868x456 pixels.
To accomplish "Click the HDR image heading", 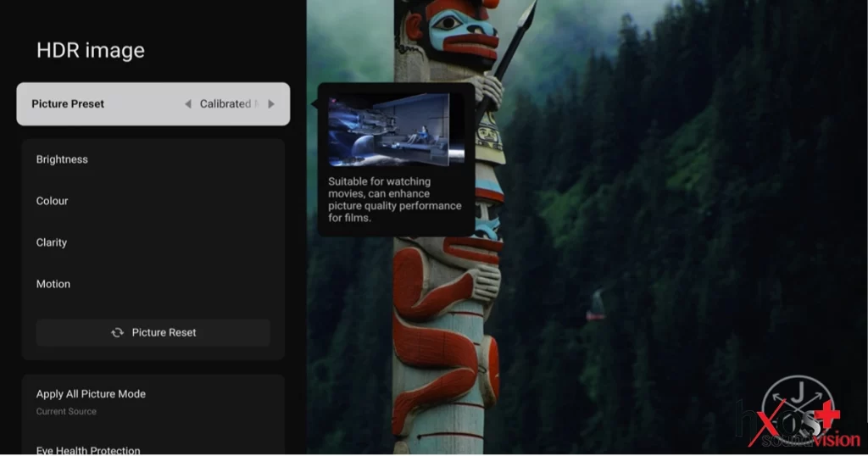I will tap(91, 51).
